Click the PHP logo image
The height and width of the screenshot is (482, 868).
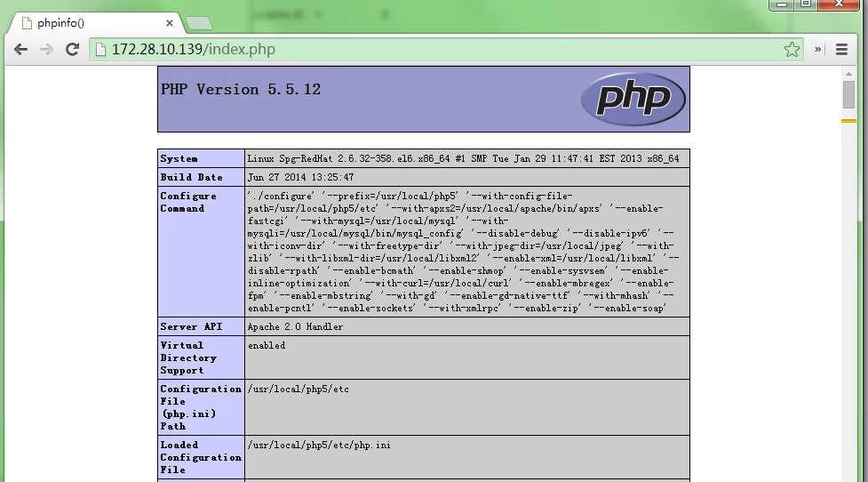(633, 99)
